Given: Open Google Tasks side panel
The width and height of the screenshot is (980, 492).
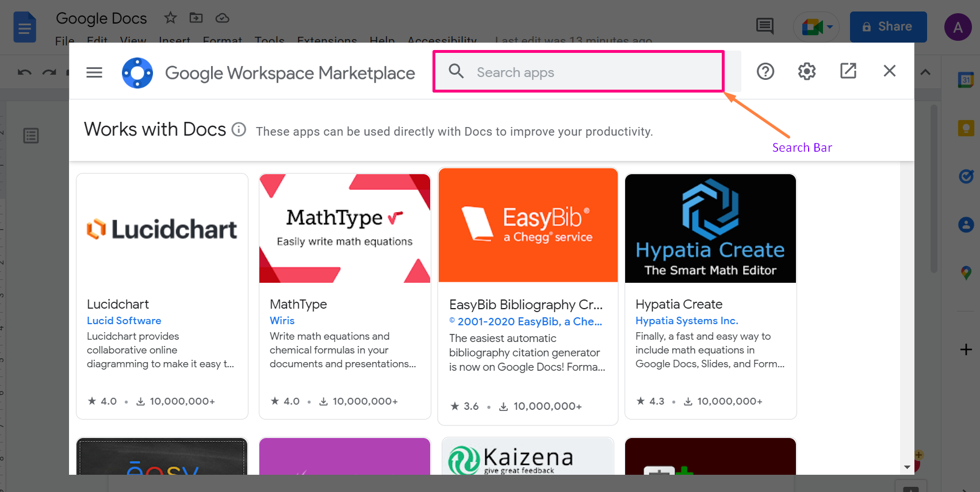Looking at the screenshot, I should 966,176.
